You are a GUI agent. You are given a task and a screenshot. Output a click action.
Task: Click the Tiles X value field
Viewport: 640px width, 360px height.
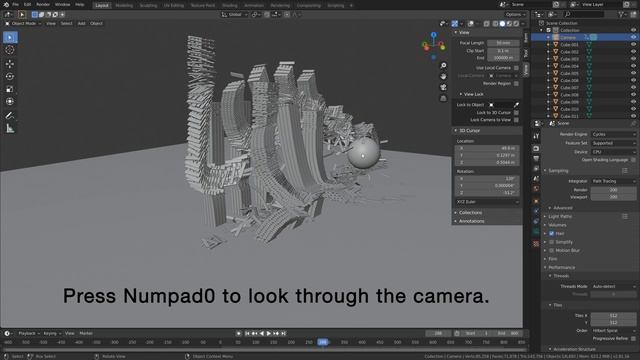613,316
